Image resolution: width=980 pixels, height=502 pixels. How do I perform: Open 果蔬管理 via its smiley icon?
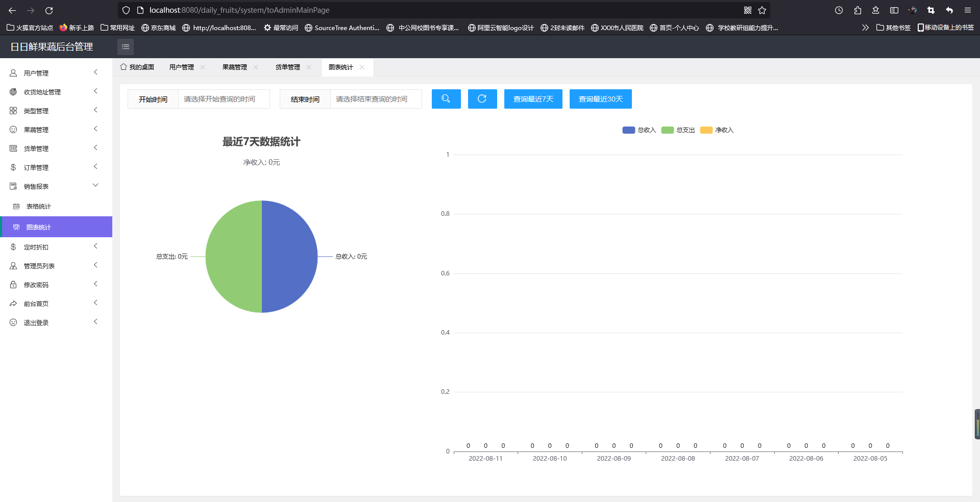[13, 129]
